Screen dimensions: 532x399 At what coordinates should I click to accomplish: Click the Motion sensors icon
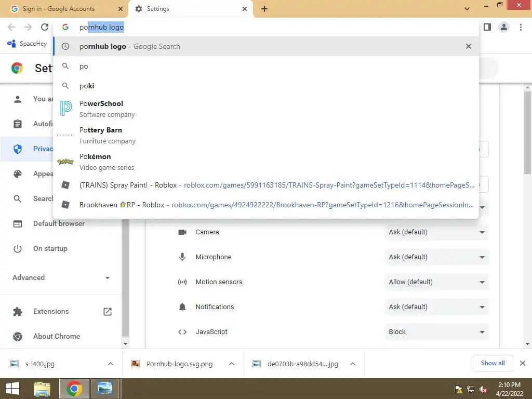click(182, 282)
